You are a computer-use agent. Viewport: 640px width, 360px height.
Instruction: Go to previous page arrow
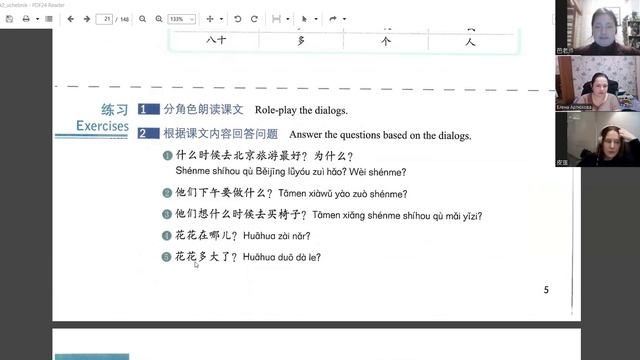tap(71, 19)
